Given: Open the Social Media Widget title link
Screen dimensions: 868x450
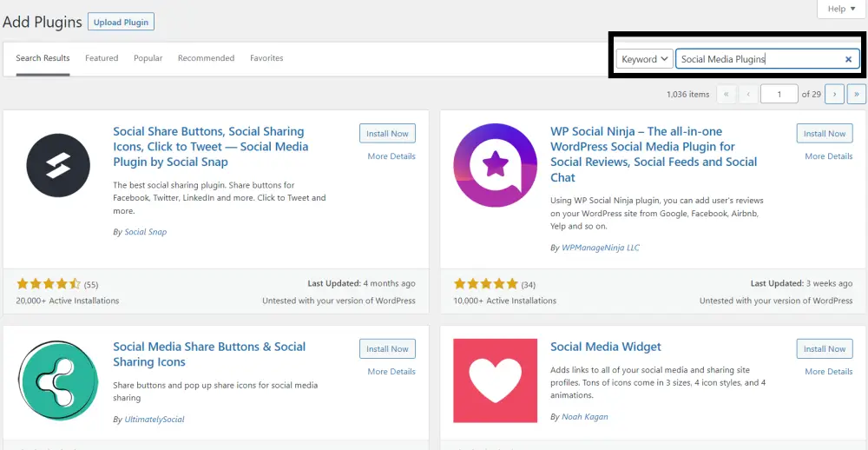Looking at the screenshot, I should pyautogui.click(x=606, y=347).
